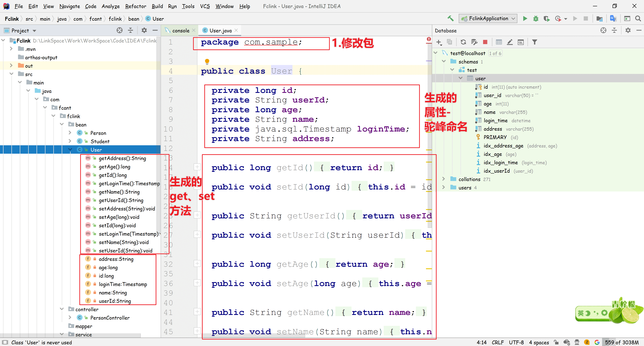
Task: Toggle code folding for the getId method
Action: point(197,167)
